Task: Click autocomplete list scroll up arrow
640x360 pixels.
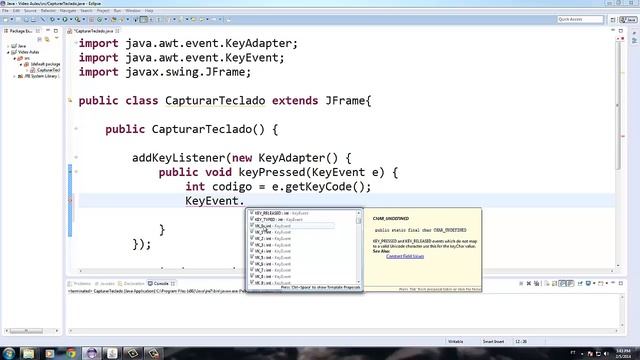Action: pos(359,213)
